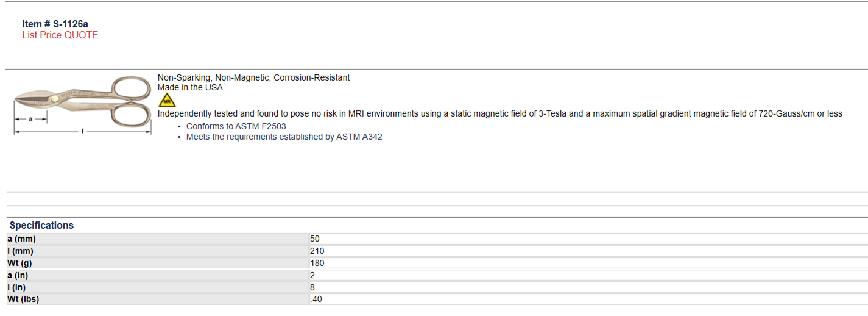
Task: Click the Item # S-1126a heading
Action: pyautogui.click(x=55, y=24)
